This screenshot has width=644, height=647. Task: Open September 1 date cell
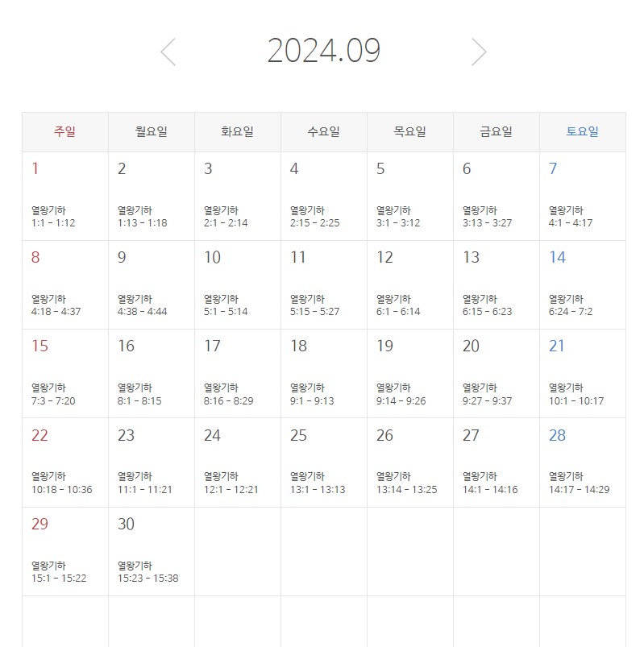(x=35, y=169)
